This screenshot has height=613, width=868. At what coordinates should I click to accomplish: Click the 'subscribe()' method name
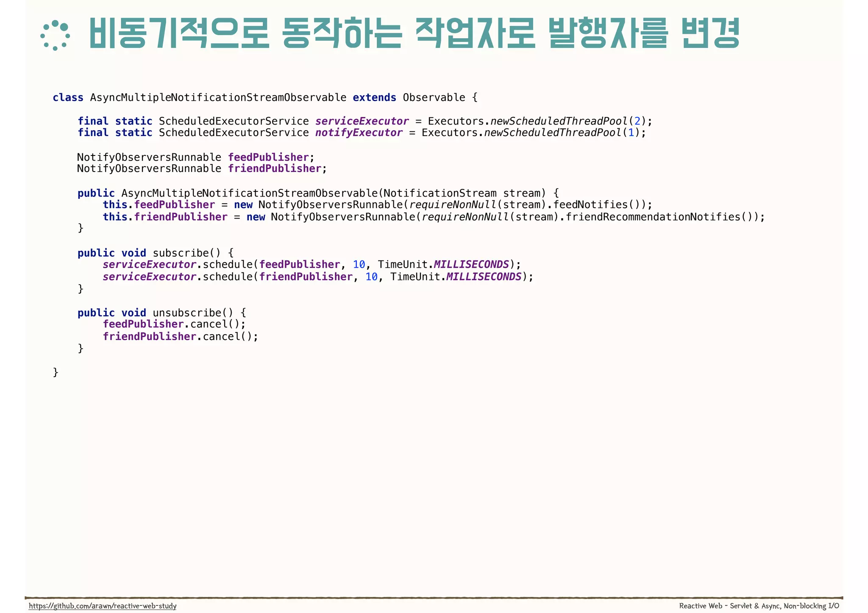[187, 253]
